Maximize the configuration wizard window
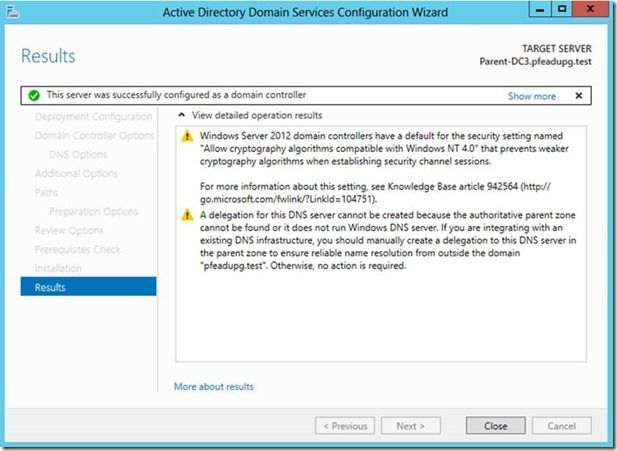The width and height of the screenshot is (617, 451). coord(562,9)
